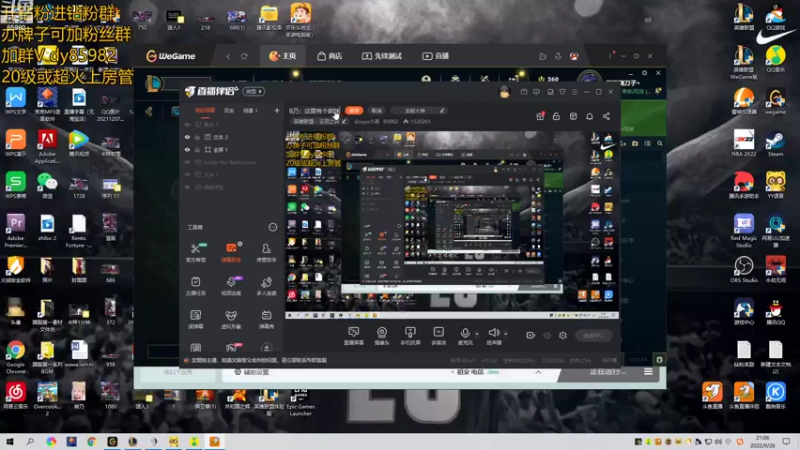Image resolution: width=800 pixels, height=450 pixels.
Task: Open the Google Chrome desktop shortcut
Action: tap(15, 355)
